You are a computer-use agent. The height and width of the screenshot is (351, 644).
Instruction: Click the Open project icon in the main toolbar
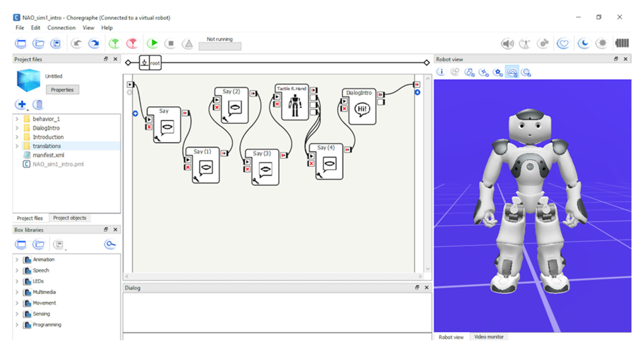39,44
